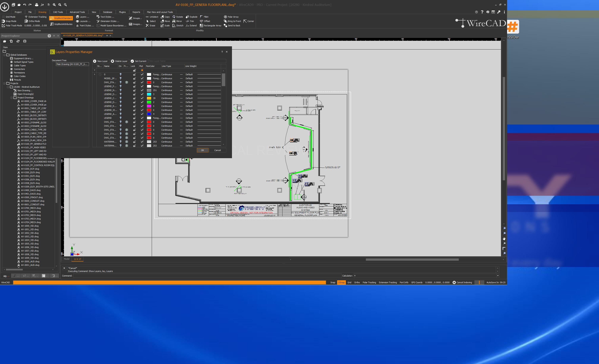
Task: Print the drawing via the printer icon
Action: click(36, 5)
